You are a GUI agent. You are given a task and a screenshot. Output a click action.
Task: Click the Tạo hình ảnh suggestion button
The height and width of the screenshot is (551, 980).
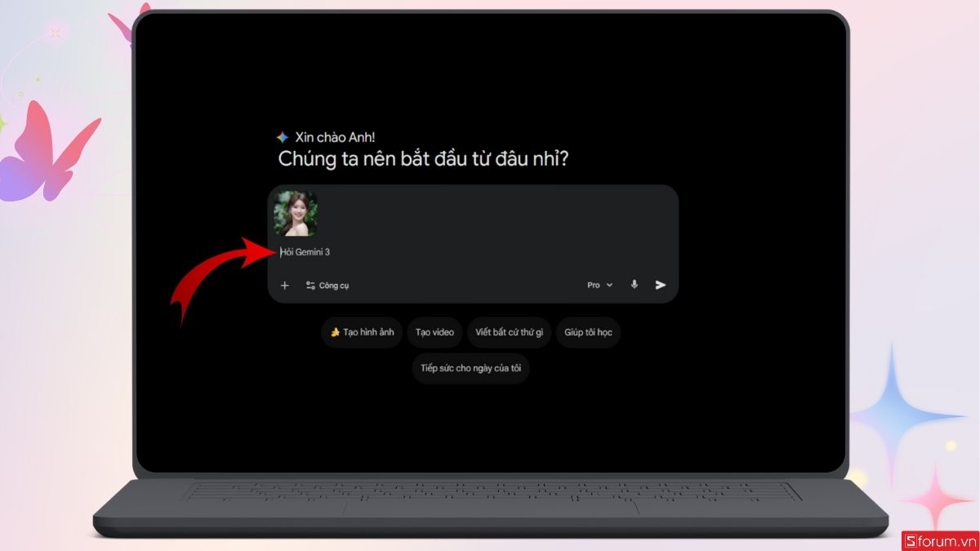(x=361, y=332)
